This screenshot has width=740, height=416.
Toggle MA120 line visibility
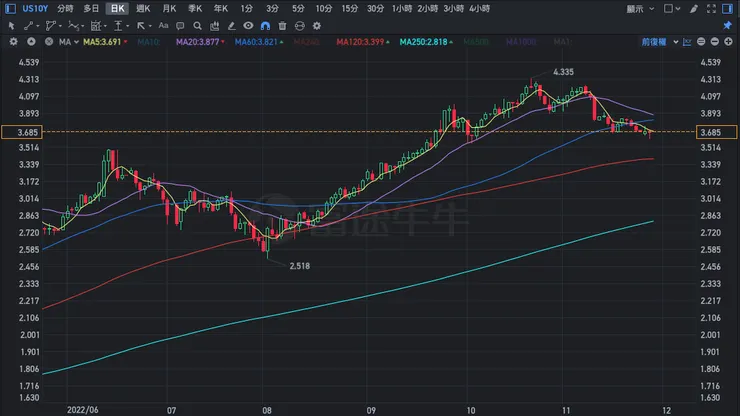[x=362, y=42]
